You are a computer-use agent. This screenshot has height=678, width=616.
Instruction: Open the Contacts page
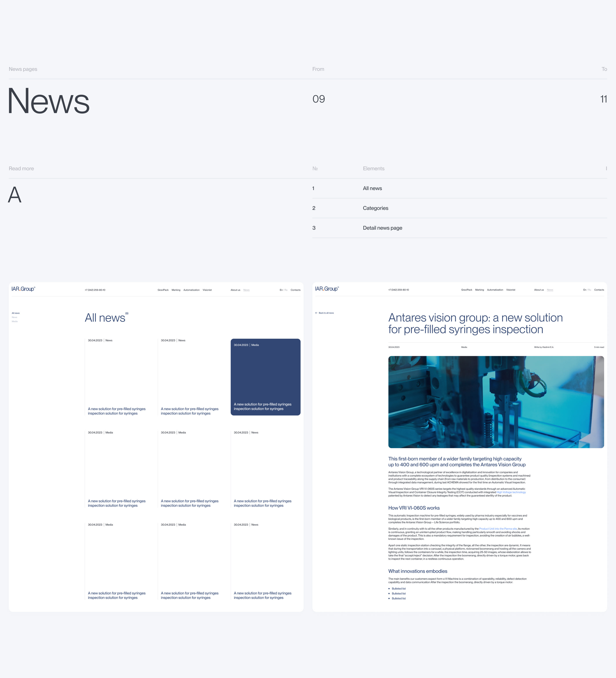tap(295, 290)
